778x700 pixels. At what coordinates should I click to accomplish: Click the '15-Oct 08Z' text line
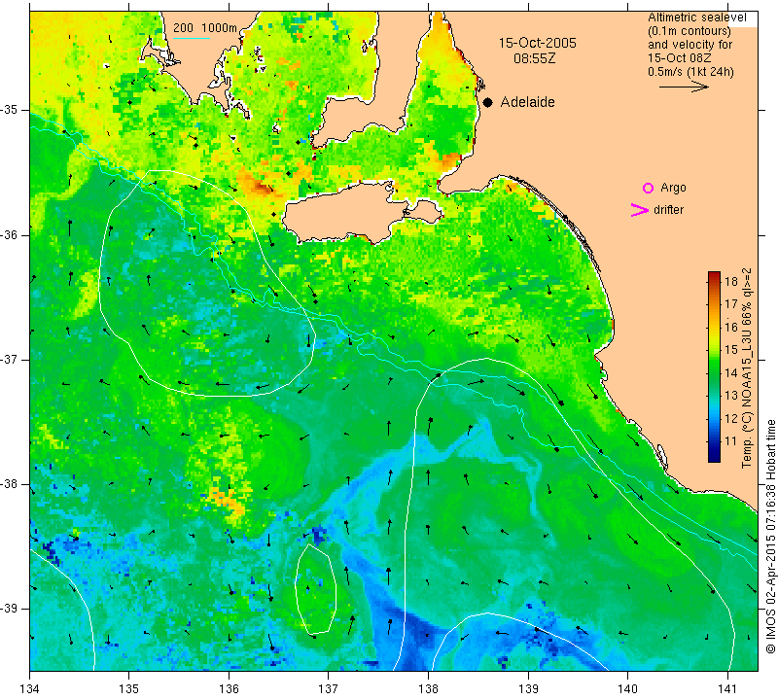679,58
